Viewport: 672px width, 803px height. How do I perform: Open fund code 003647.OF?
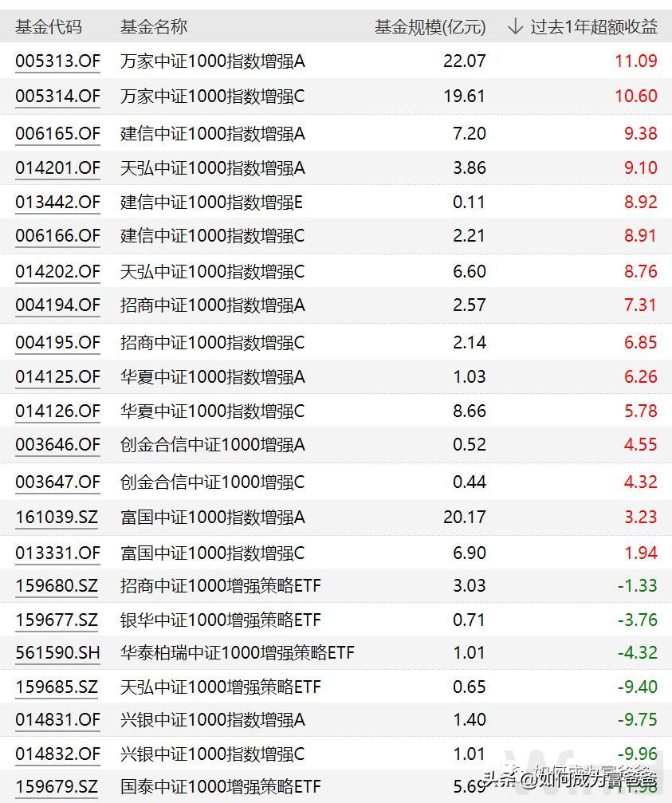click(58, 482)
